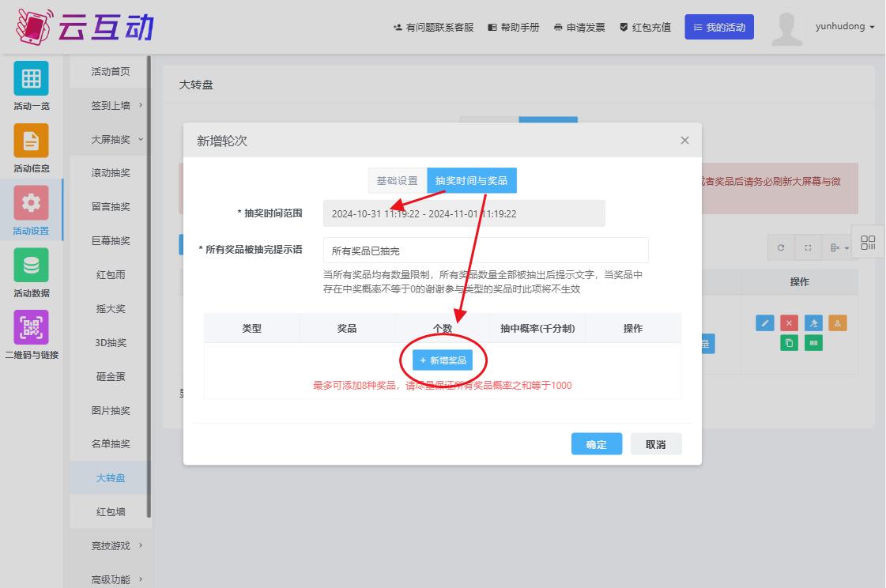Click the red delete X icon
This screenshot has width=886, height=588.
[789, 323]
